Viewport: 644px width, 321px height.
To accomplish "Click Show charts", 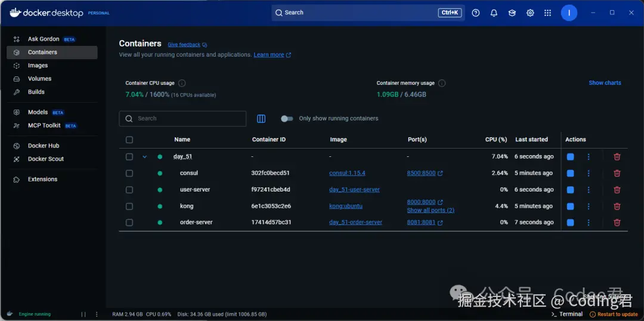I will pos(605,82).
